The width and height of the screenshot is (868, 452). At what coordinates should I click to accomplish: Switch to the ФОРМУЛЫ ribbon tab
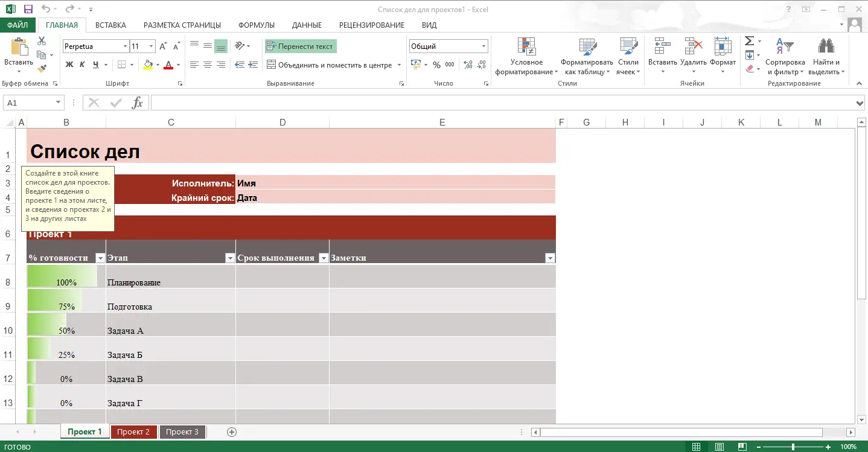(x=257, y=25)
